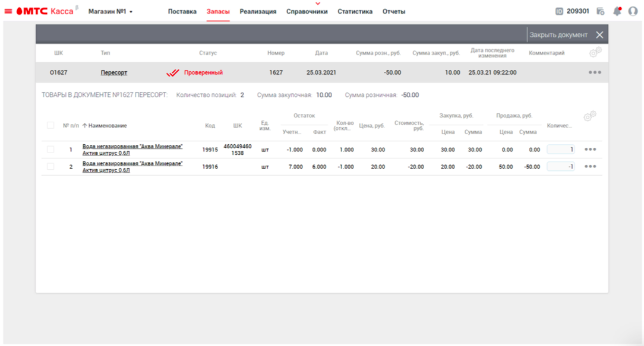644x346 pixels.
Task: Open notifications bell
Action: [x=617, y=11]
